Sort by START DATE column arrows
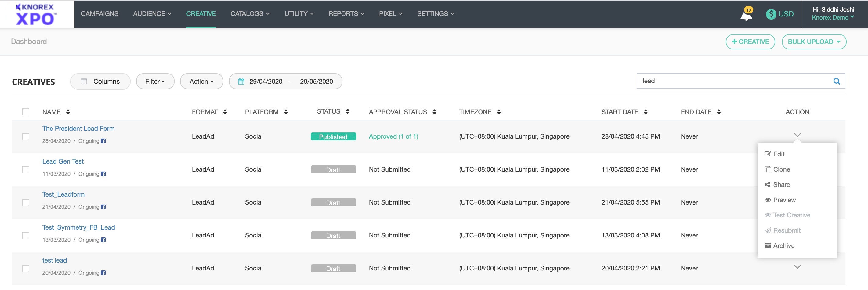 point(645,112)
